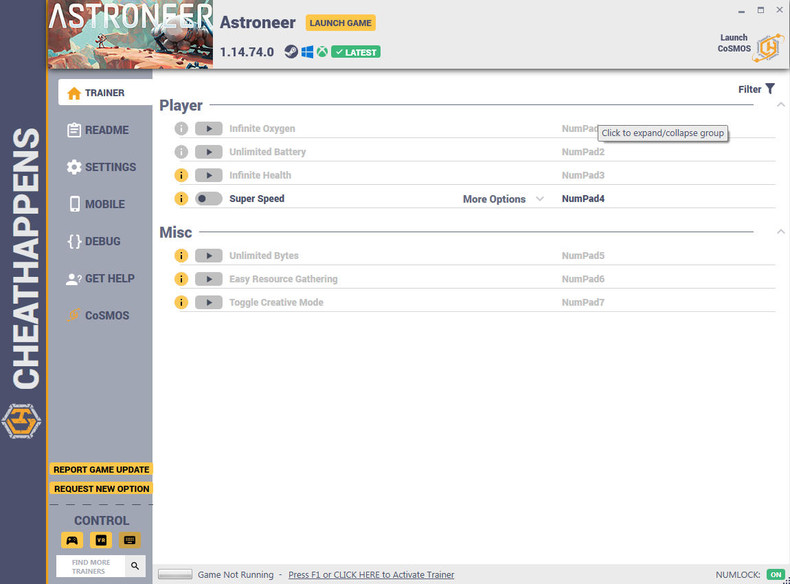
Task: Open info for Unlimited Bytes cheat
Action: tap(181, 255)
